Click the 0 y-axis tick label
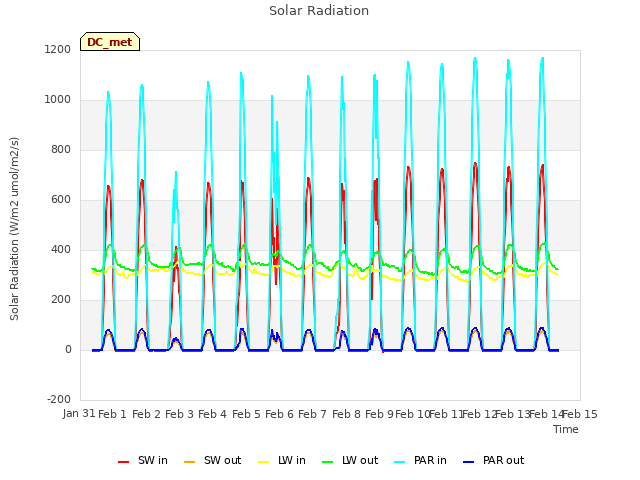The height and width of the screenshot is (480, 640). pyautogui.click(x=68, y=349)
